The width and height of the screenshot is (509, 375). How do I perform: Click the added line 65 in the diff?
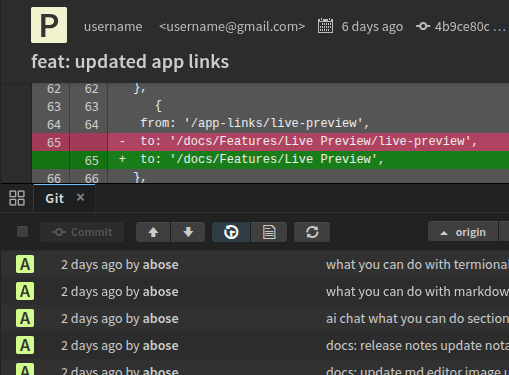point(270,160)
